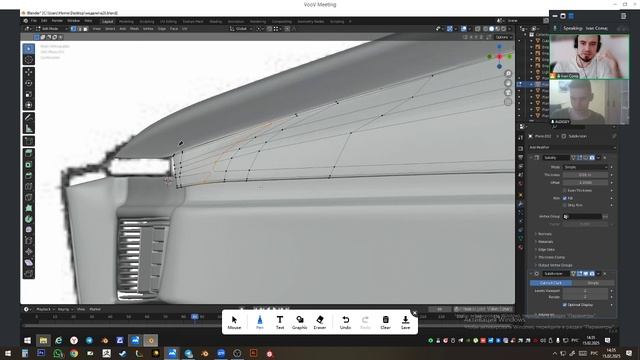Select the Extrude Region tool

point(29,153)
